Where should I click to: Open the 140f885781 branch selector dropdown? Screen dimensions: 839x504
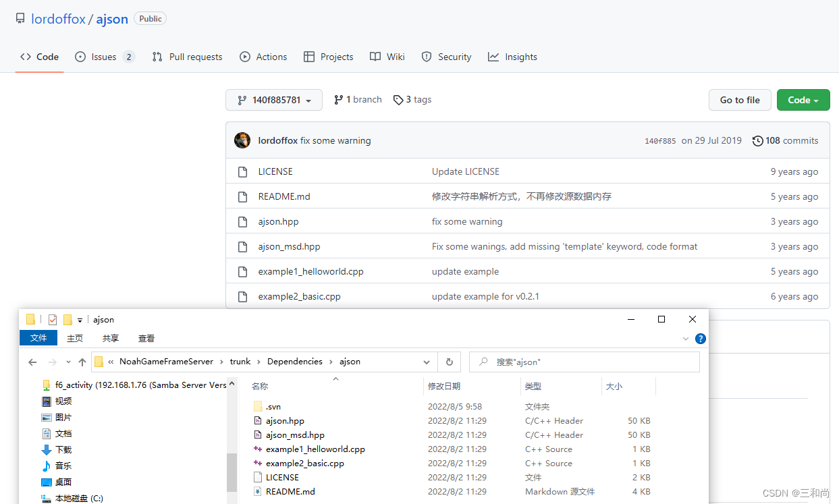tap(274, 100)
